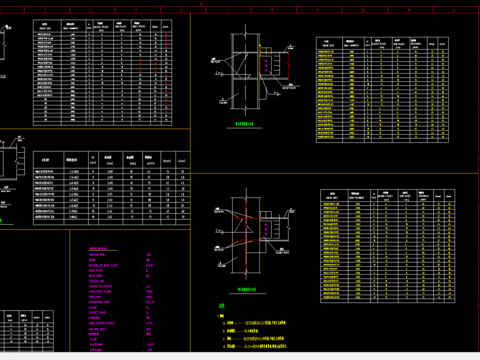
Task: Click header row of upper-right yellow table
Action: point(382,43)
